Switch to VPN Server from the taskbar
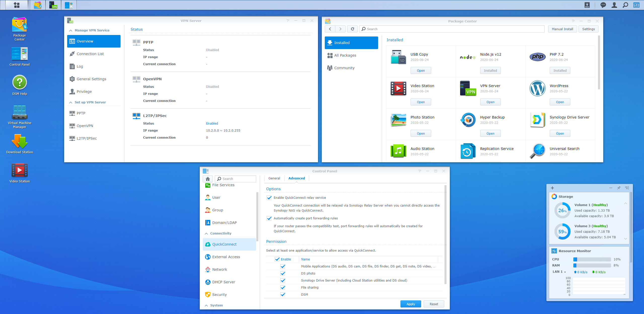 [x=53, y=5]
